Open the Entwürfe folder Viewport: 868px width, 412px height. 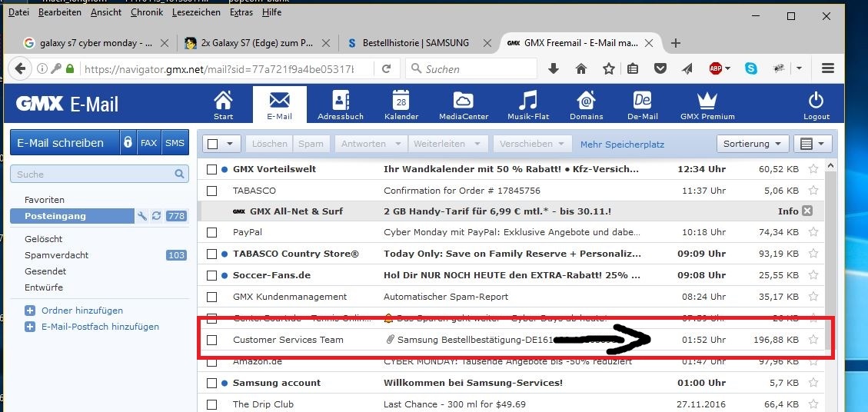pyautogui.click(x=44, y=287)
